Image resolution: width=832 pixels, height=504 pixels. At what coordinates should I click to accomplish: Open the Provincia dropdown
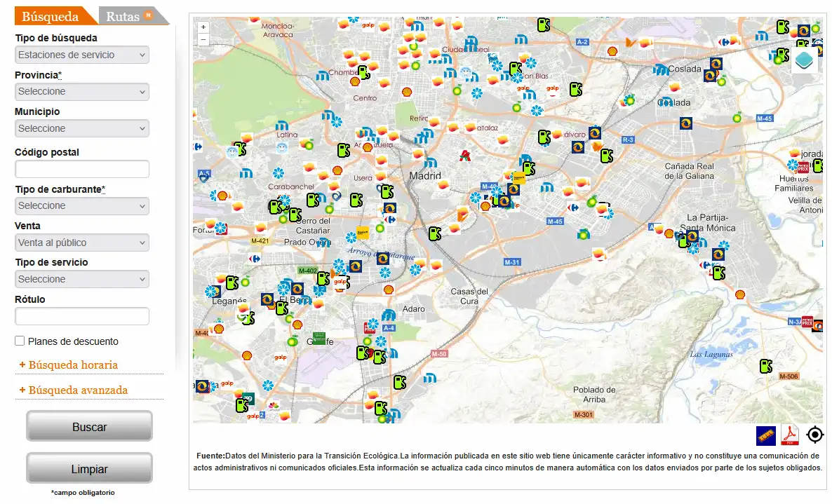tap(81, 91)
